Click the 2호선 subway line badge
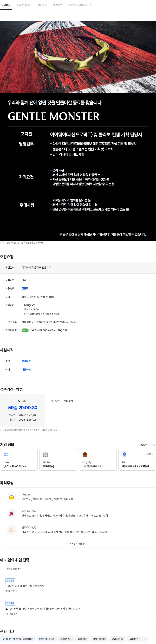 point(25,330)
